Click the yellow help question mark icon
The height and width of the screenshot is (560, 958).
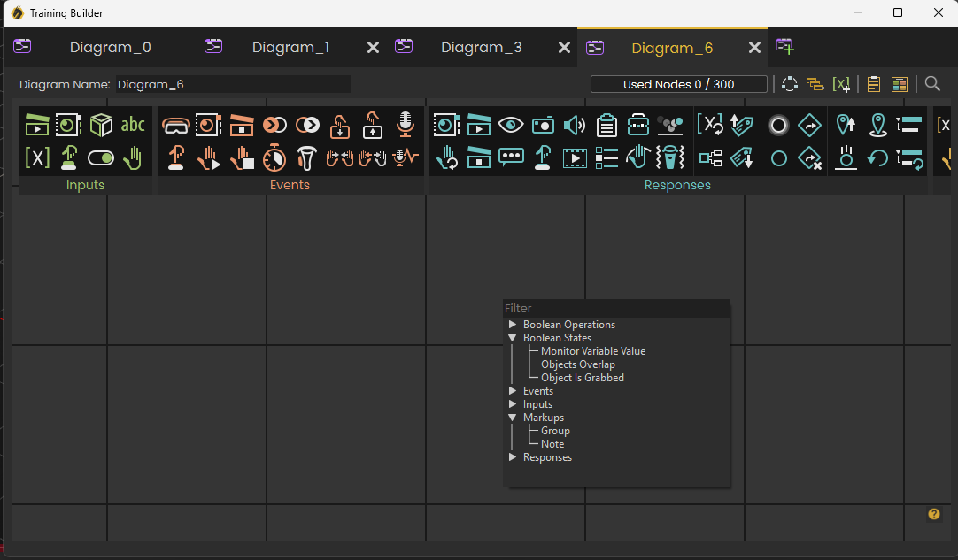point(934,514)
